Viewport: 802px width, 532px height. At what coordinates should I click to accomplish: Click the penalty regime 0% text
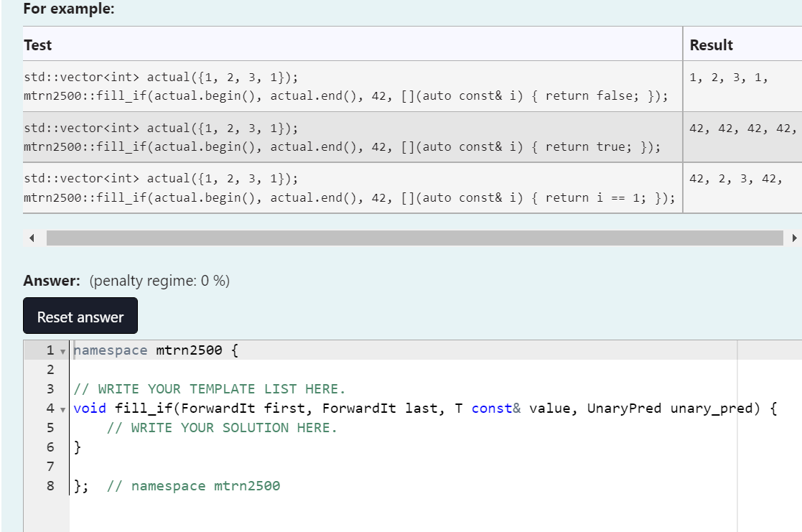click(x=162, y=281)
